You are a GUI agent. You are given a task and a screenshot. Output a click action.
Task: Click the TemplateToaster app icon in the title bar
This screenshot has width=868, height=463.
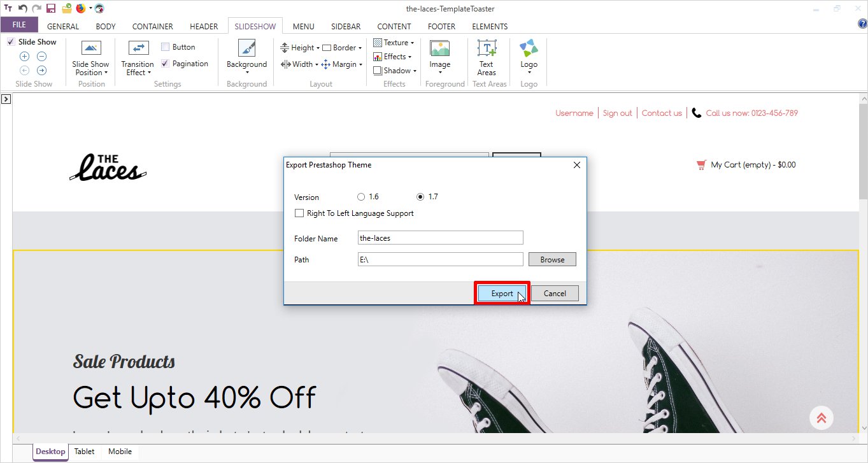coord(8,8)
